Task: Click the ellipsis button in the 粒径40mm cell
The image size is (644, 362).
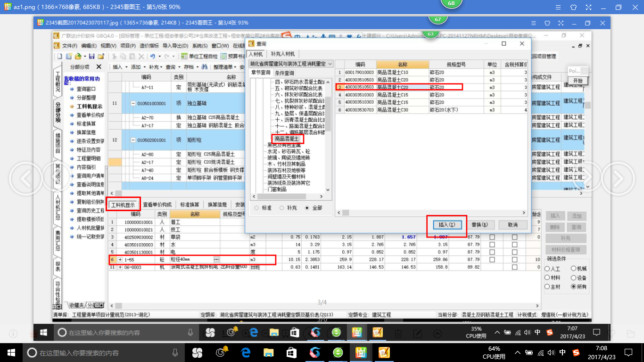Action: [216, 259]
